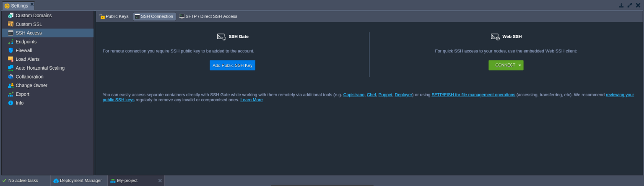Click the Firewall shield icon
The height and width of the screenshot is (186, 644).
click(10, 50)
